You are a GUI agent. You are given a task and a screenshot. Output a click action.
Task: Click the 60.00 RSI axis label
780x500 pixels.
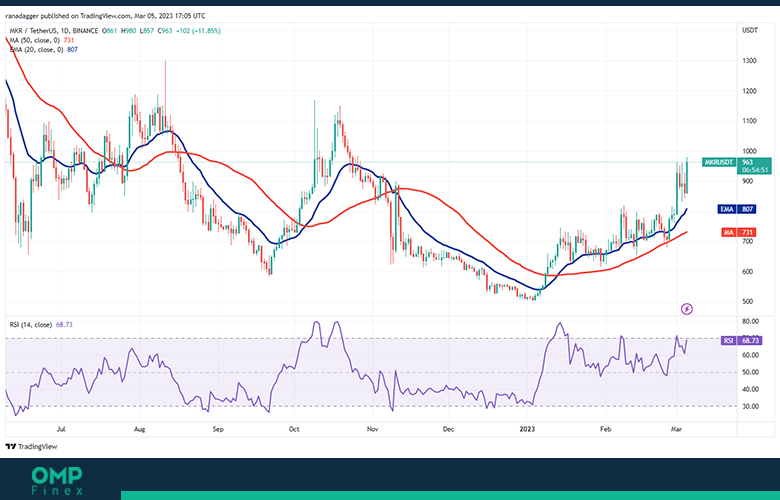click(x=750, y=355)
